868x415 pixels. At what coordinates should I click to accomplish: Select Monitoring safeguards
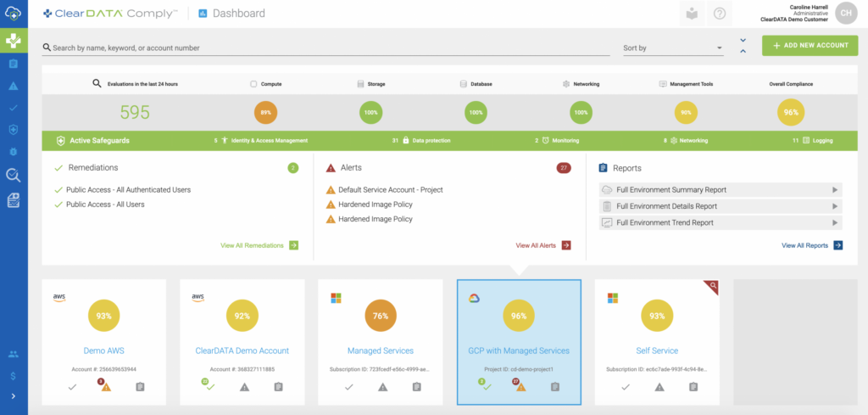coord(557,141)
